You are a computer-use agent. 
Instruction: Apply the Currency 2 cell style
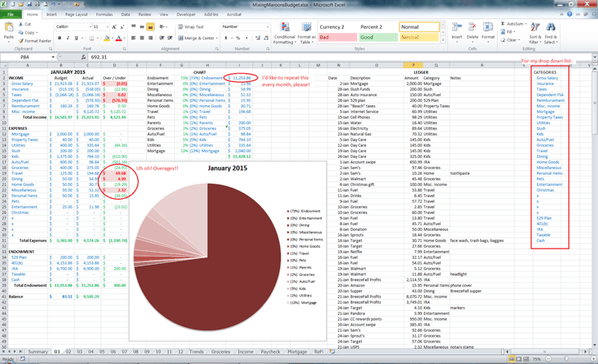pos(337,27)
